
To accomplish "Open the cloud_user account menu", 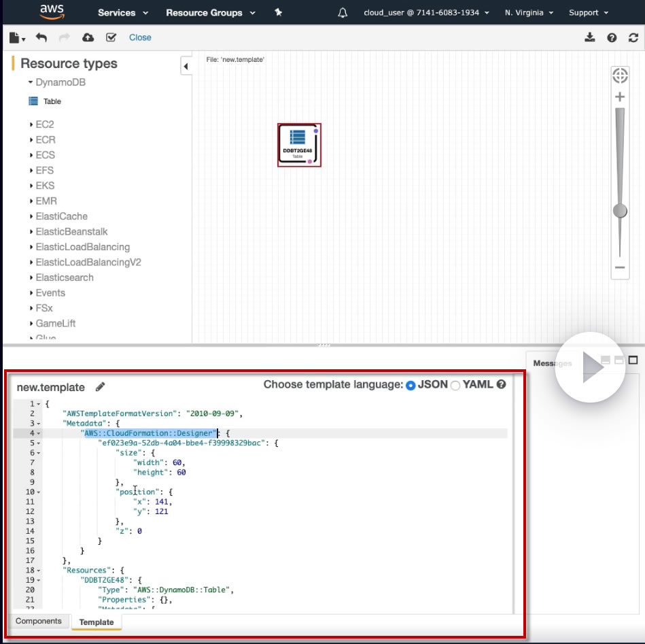I will tap(427, 13).
